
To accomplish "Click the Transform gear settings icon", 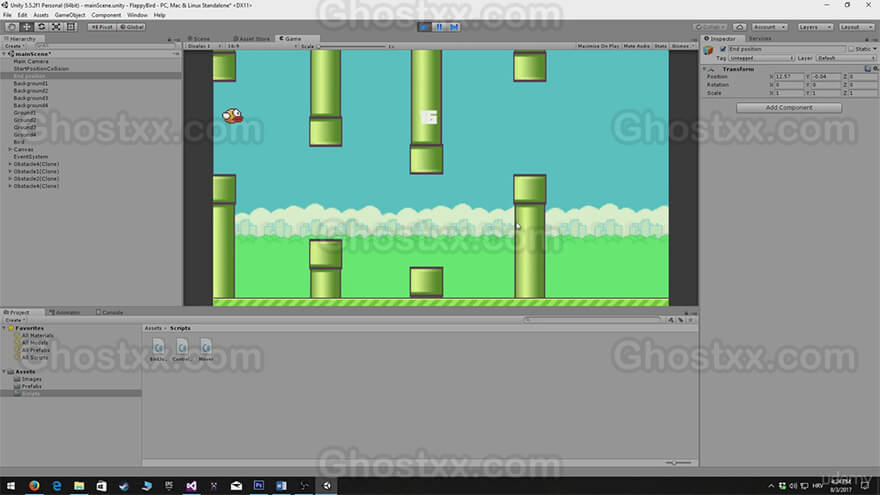I will click(876, 68).
